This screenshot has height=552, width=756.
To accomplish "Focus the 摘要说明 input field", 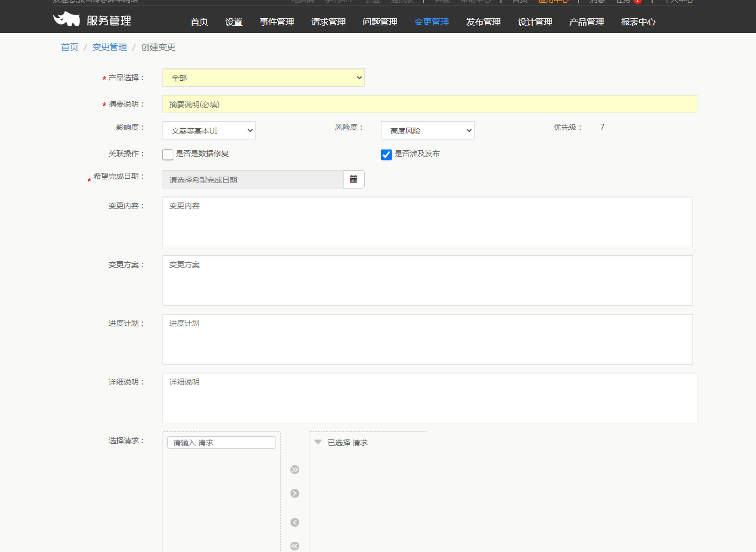I will click(x=429, y=104).
